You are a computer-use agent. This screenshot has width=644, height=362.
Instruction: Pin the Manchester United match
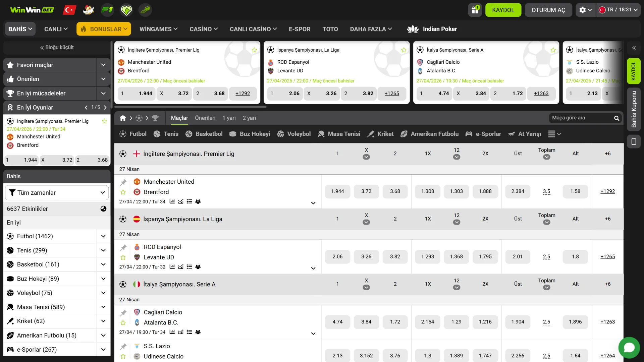click(123, 182)
